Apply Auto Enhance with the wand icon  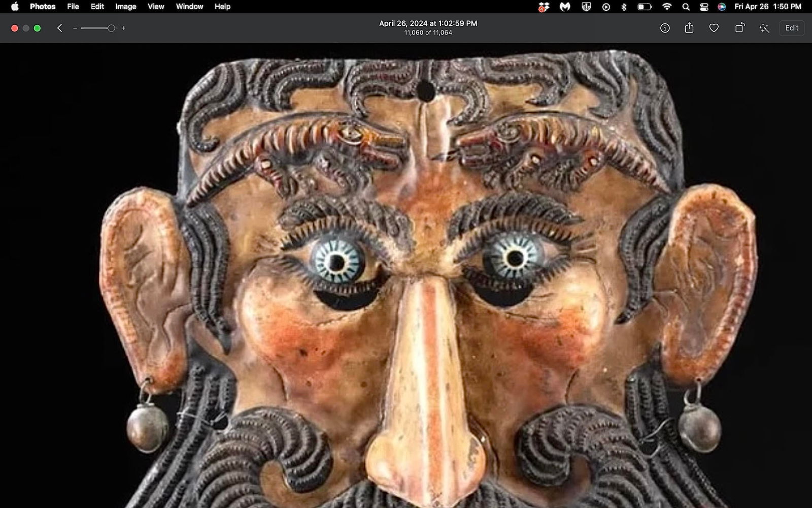tap(764, 28)
